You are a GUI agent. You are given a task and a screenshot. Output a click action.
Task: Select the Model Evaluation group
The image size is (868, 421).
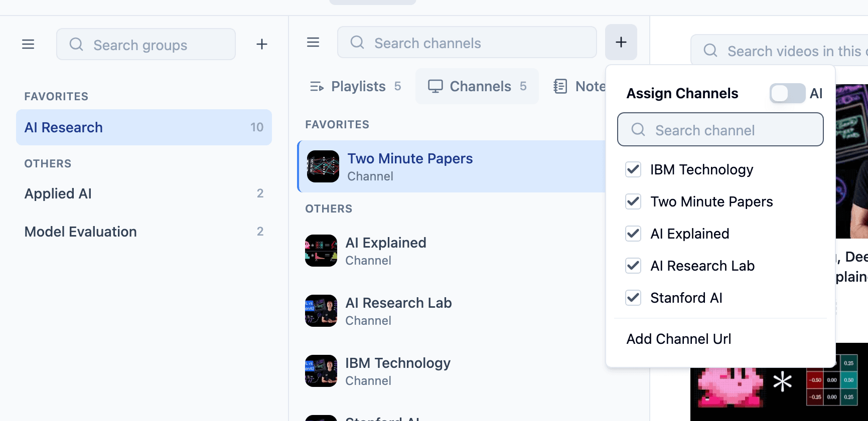pyautogui.click(x=144, y=232)
